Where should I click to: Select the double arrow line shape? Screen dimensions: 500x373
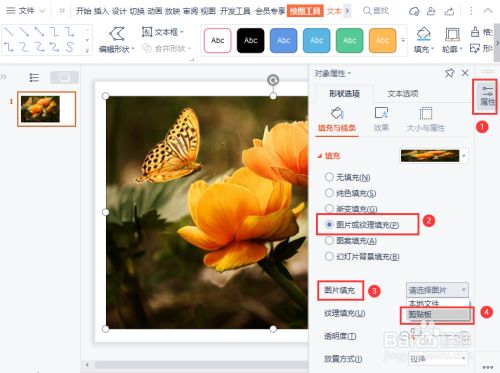[39, 32]
